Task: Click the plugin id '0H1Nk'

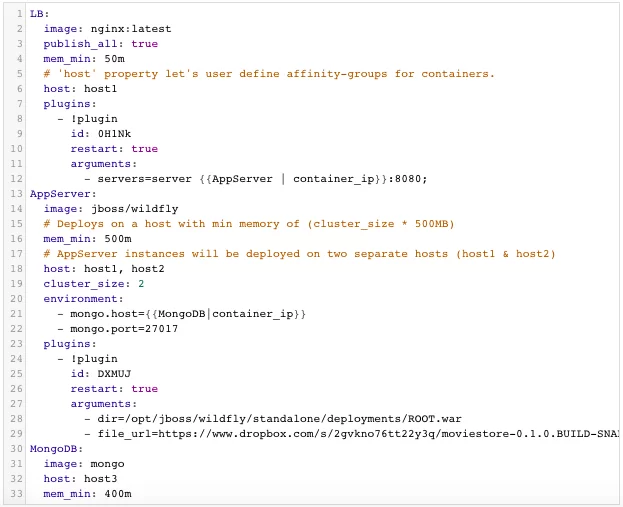Action: 114,134
